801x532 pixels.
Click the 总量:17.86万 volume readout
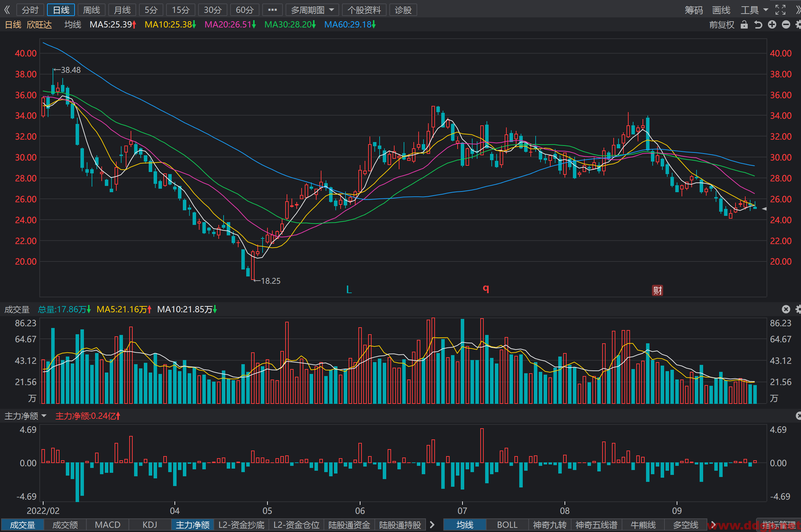click(64, 309)
